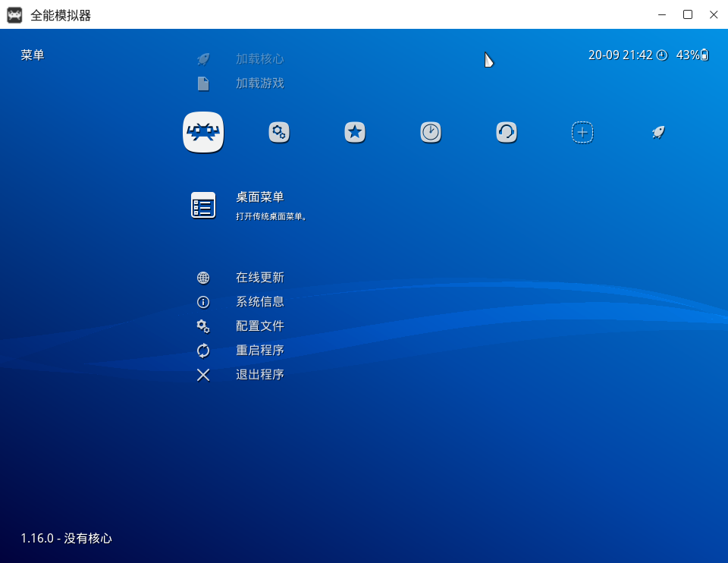Open the Netplay headset icon

tap(507, 131)
